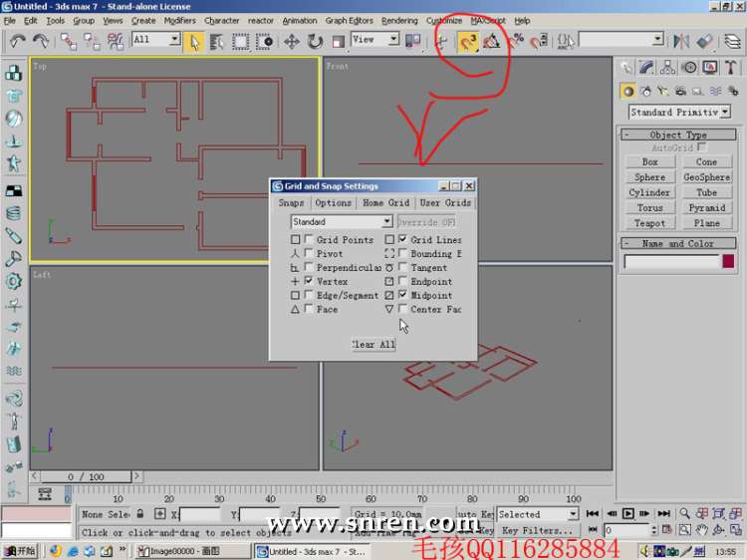747x560 pixels.
Task: Toggle the Percent Snap button
Action: (516, 42)
